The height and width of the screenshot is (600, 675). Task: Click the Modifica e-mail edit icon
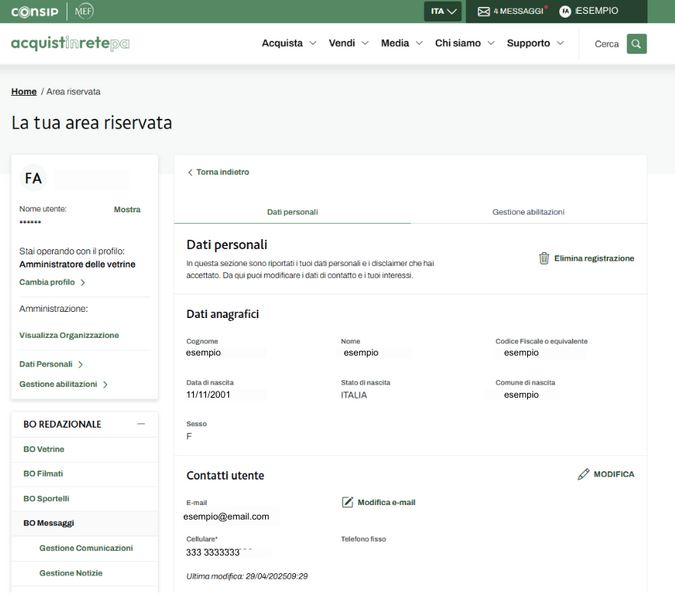pyautogui.click(x=348, y=502)
